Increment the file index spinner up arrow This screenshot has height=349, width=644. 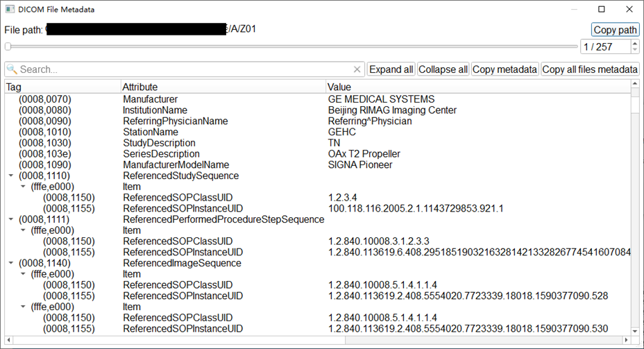[635, 43]
